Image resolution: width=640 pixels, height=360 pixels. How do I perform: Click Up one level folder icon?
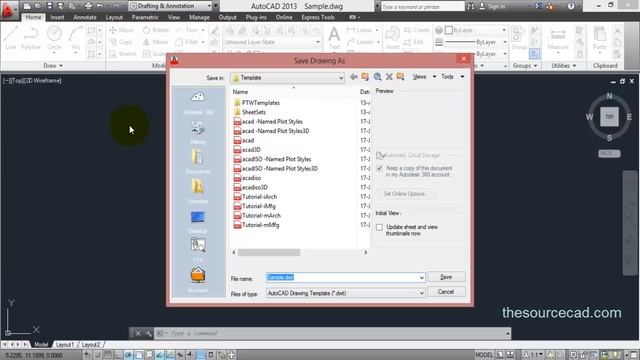click(x=365, y=77)
